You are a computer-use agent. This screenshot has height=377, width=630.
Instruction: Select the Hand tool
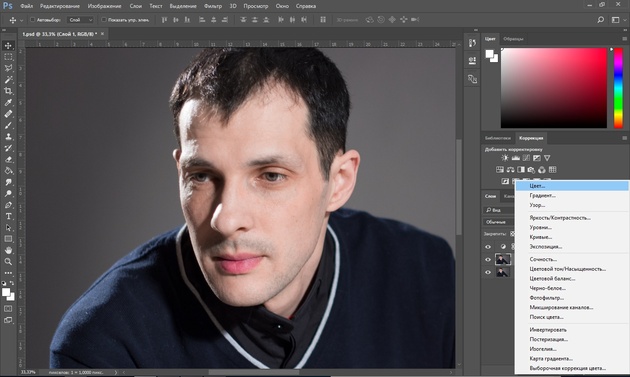[8, 250]
